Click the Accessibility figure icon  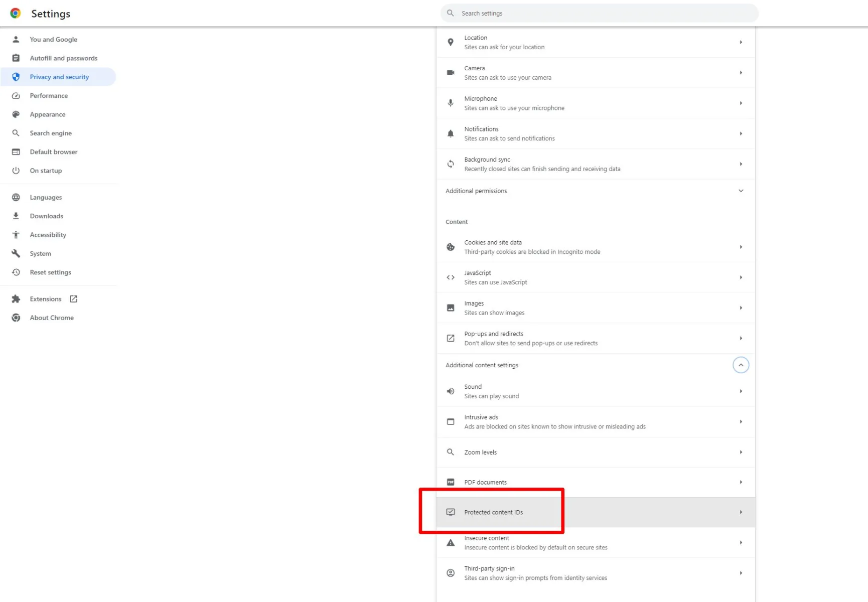coord(16,235)
